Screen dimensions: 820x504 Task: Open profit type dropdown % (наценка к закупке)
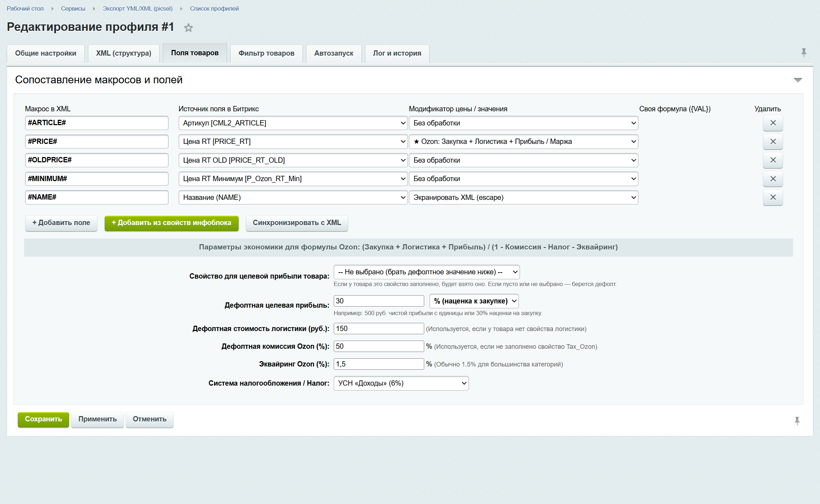click(x=474, y=301)
